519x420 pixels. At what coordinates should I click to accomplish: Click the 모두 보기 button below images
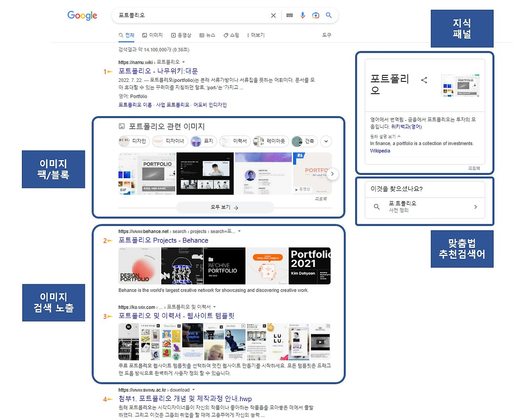pos(225,207)
